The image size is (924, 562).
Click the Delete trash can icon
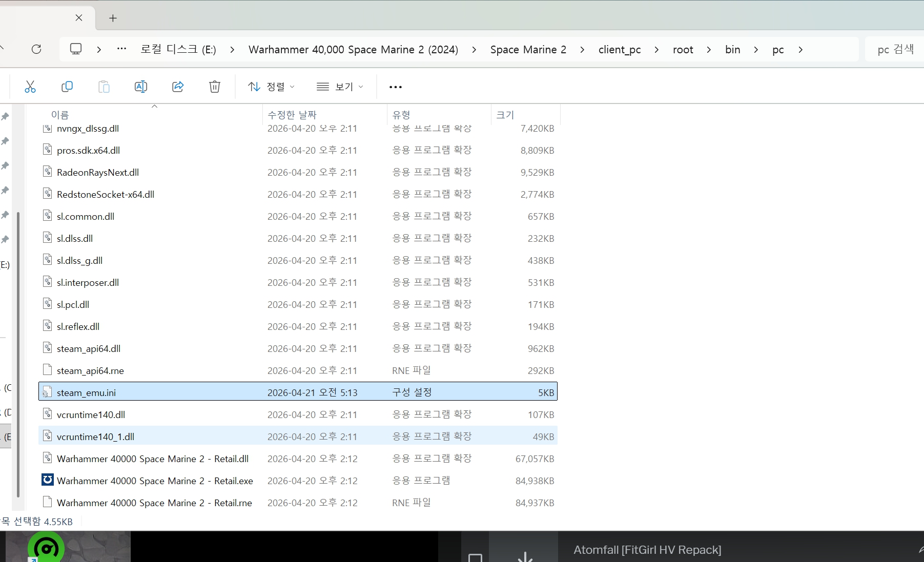pyautogui.click(x=215, y=87)
